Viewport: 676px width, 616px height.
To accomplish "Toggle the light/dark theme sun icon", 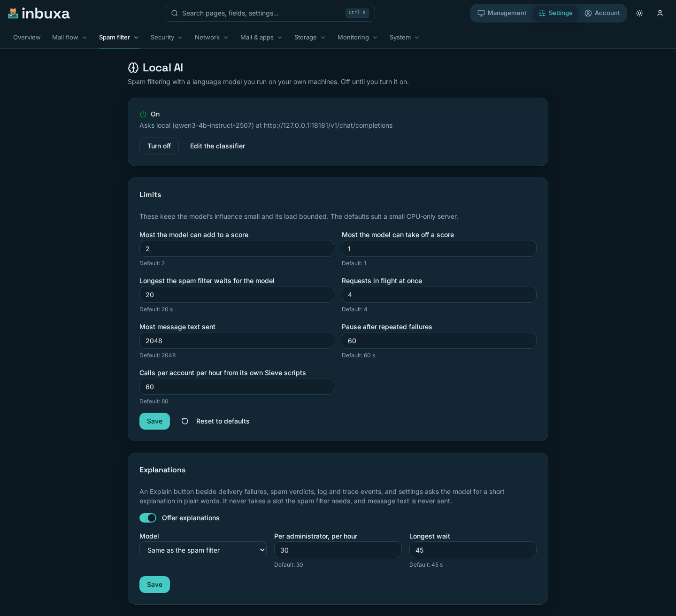I will coord(639,13).
